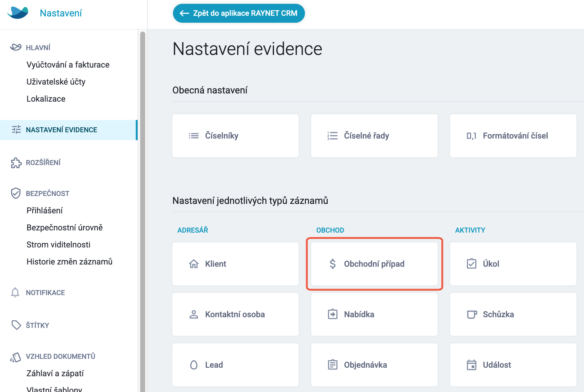Click the Notifikace bell icon
Image resolution: width=584 pixels, height=392 pixels.
[x=15, y=293]
